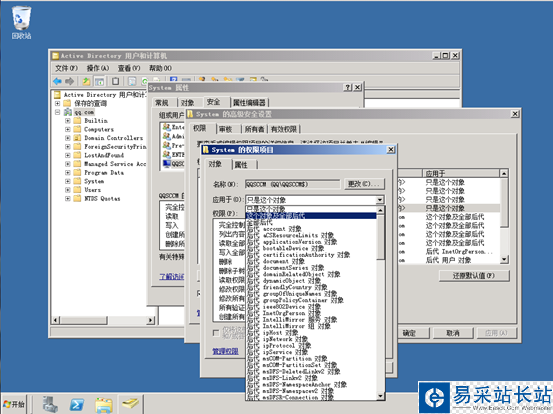The image size is (553, 414).
Task: Open the Apply to combo box arrow
Action: coord(379,200)
